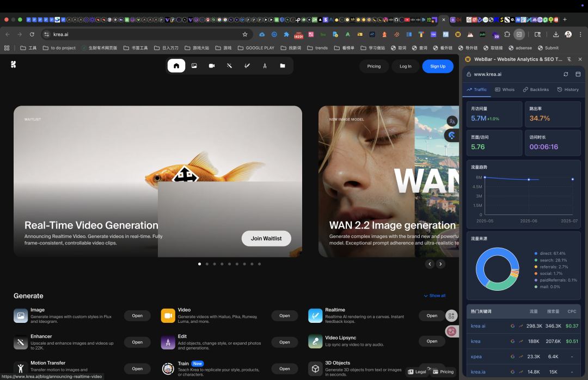
Task: Refresh the WebBar analytics data
Action: [566, 74]
